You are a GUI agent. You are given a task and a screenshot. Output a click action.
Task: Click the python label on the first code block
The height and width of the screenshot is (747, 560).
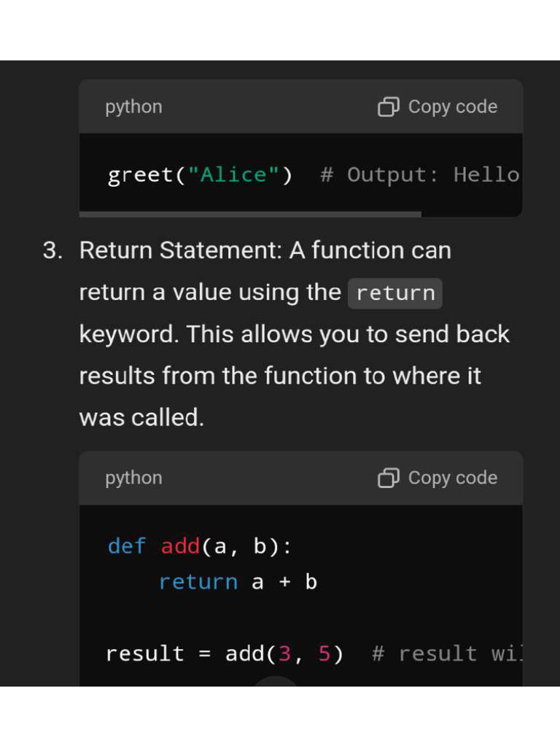coord(133,107)
